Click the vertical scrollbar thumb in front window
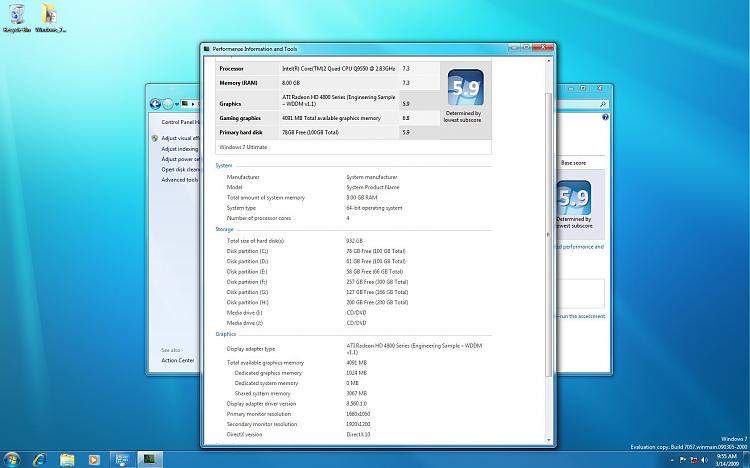 549,234
